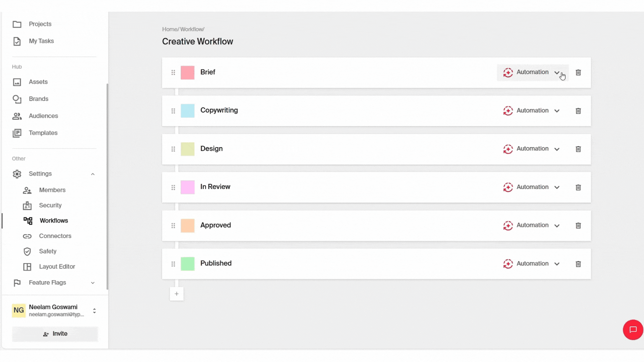Expand the Automation dropdown for Brief
644x362 pixels.
(x=557, y=72)
